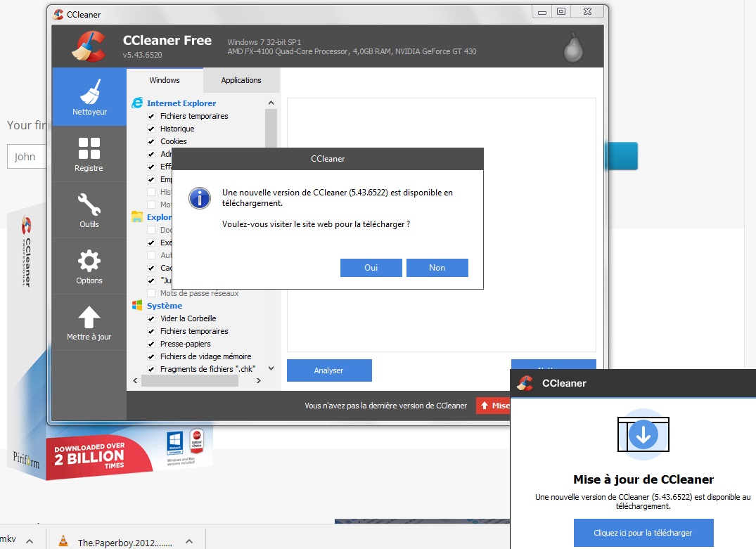The image size is (756, 549).
Task: Switch to the Windows tab
Action: coord(165,80)
